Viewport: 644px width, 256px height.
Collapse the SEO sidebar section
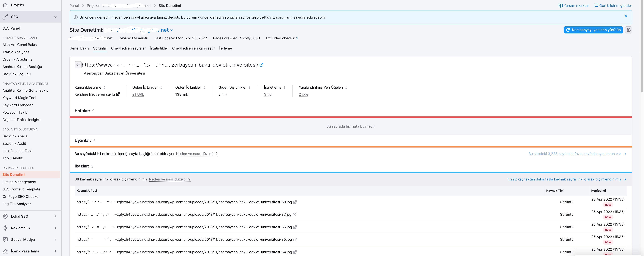point(55,17)
